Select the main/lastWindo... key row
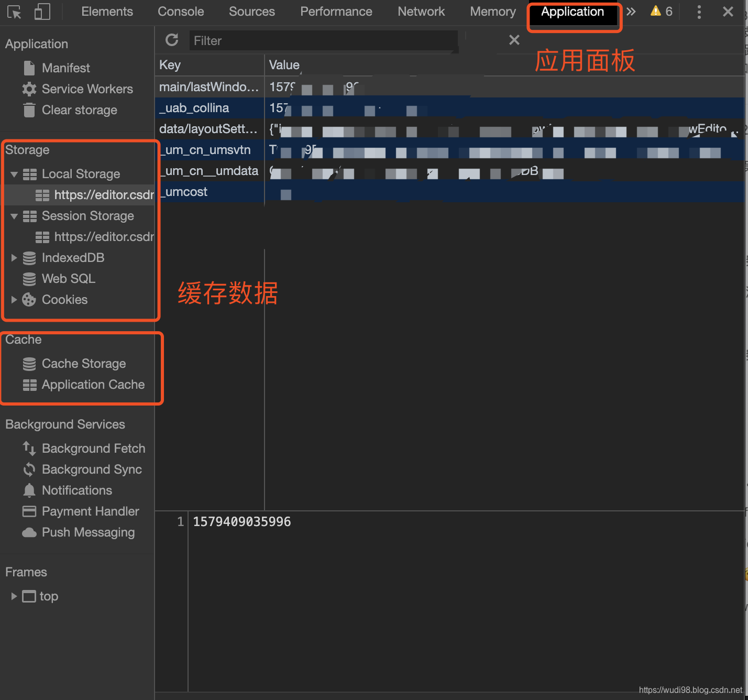Image resolution: width=748 pixels, height=700 pixels. 449,87
